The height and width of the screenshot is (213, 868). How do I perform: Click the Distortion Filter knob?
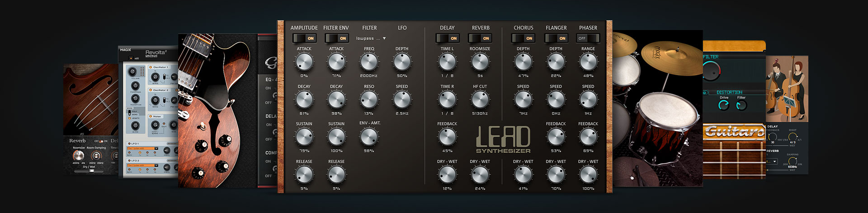(741, 105)
